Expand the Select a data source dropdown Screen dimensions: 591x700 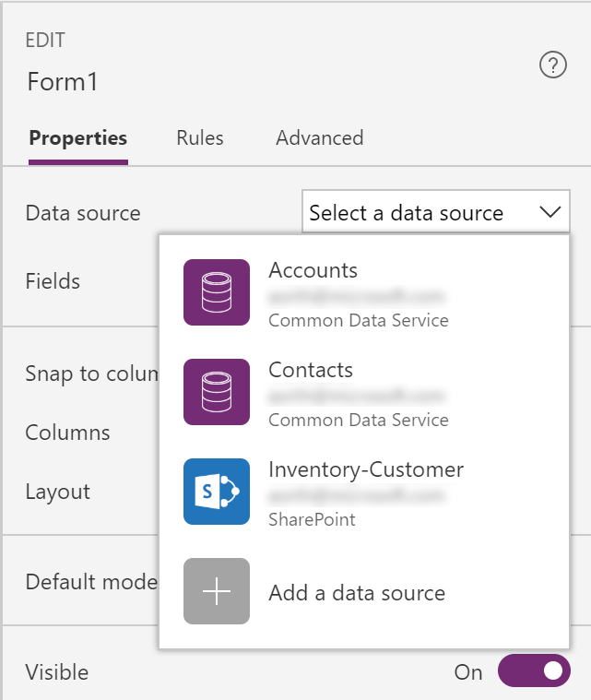436,211
